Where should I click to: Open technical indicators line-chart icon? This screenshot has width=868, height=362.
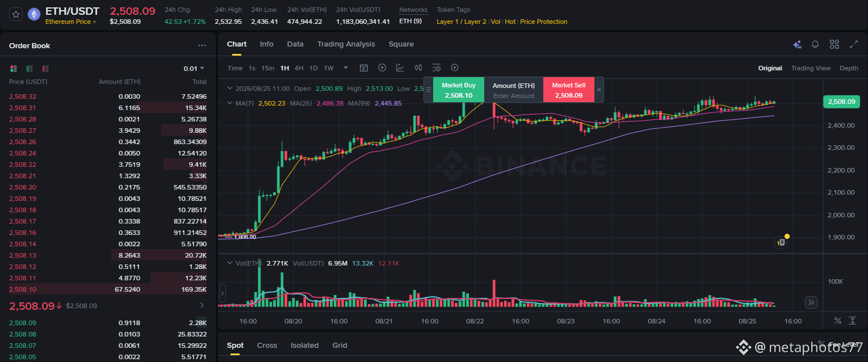point(400,68)
